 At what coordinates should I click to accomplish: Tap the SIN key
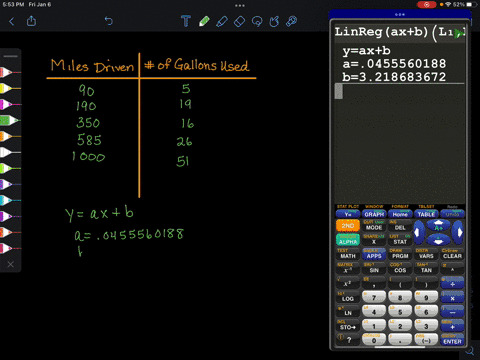coord(374,269)
